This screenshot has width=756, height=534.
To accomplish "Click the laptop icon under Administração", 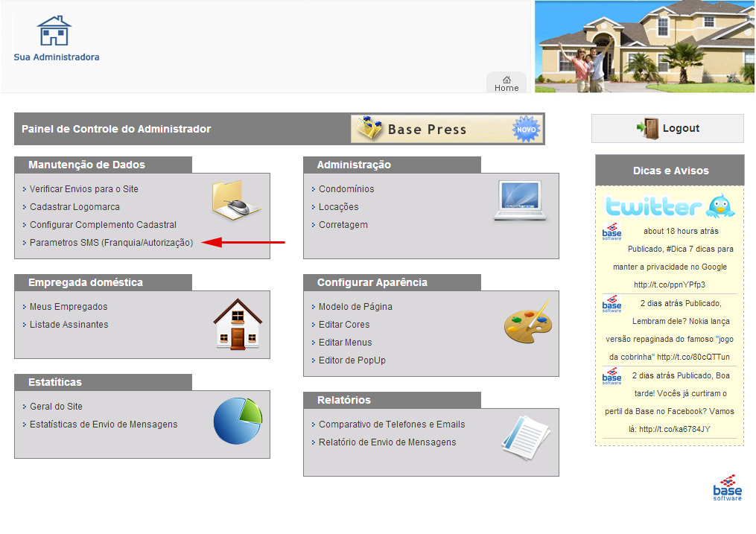I will pos(522,201).
